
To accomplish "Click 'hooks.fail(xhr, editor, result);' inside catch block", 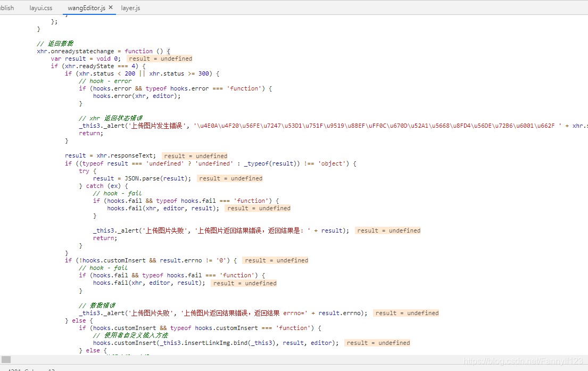I will 163,208.
